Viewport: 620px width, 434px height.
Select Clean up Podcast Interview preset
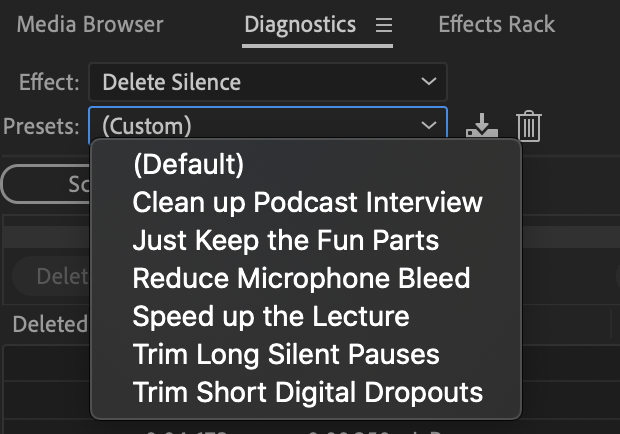click(307, 202)
